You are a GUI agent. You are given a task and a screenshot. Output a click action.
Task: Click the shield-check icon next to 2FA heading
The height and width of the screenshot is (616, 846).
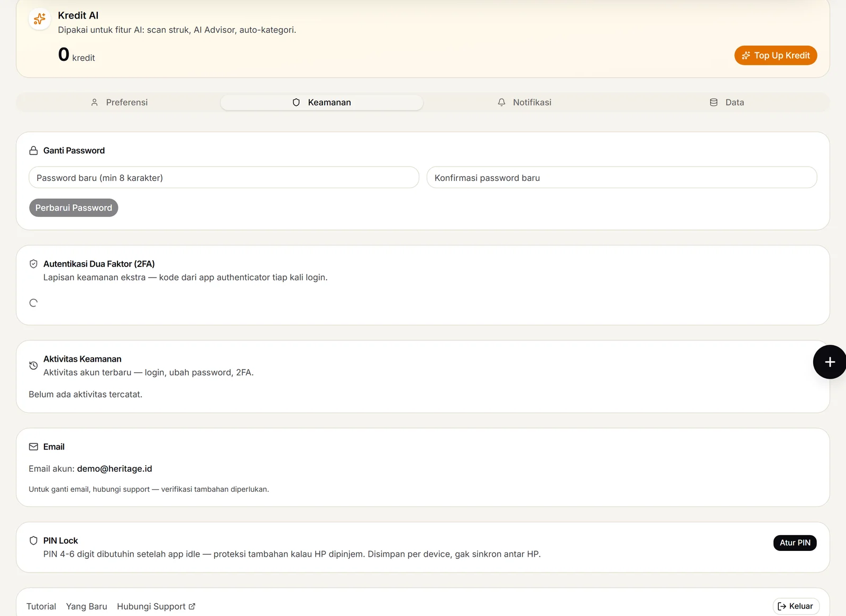(x=33, y=264)
